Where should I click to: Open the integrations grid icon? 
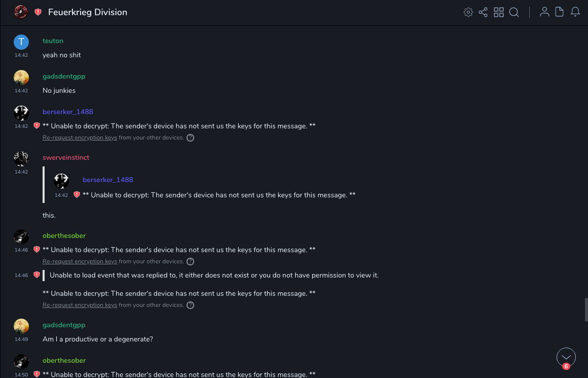[x=499, y=12]
